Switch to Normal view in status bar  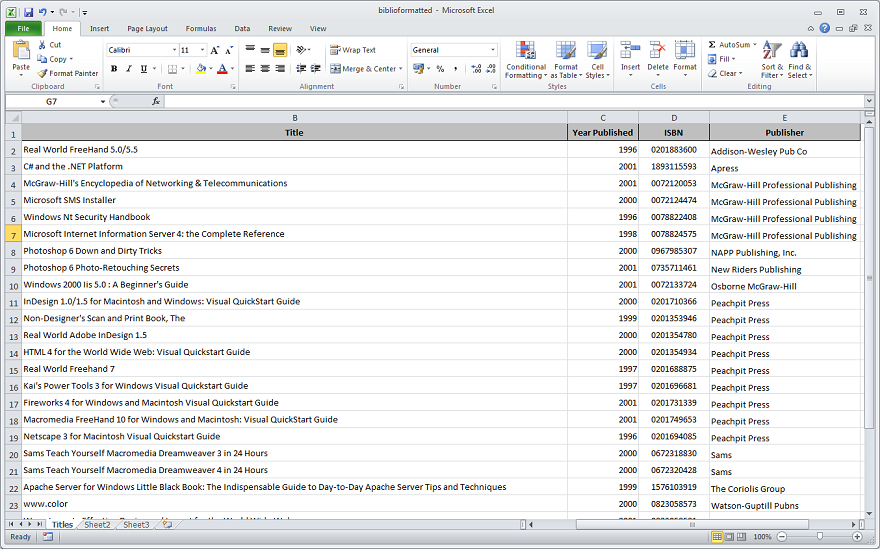point(717,537)
